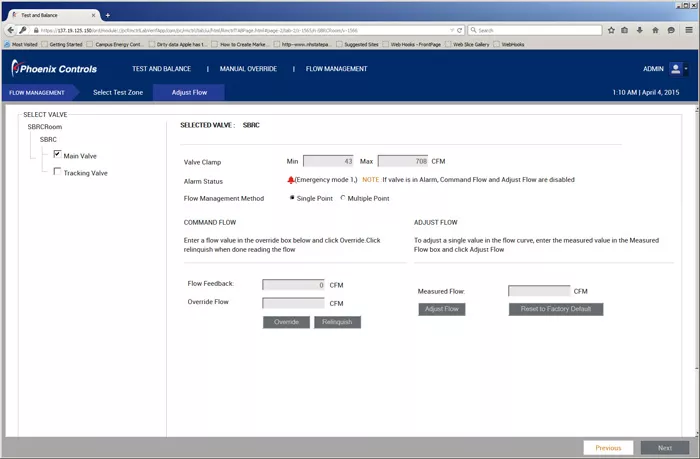This screenshot has height=459, width=700.
Task: Switch to the Select Test Zone step
Action: click(x=116, y=93)
